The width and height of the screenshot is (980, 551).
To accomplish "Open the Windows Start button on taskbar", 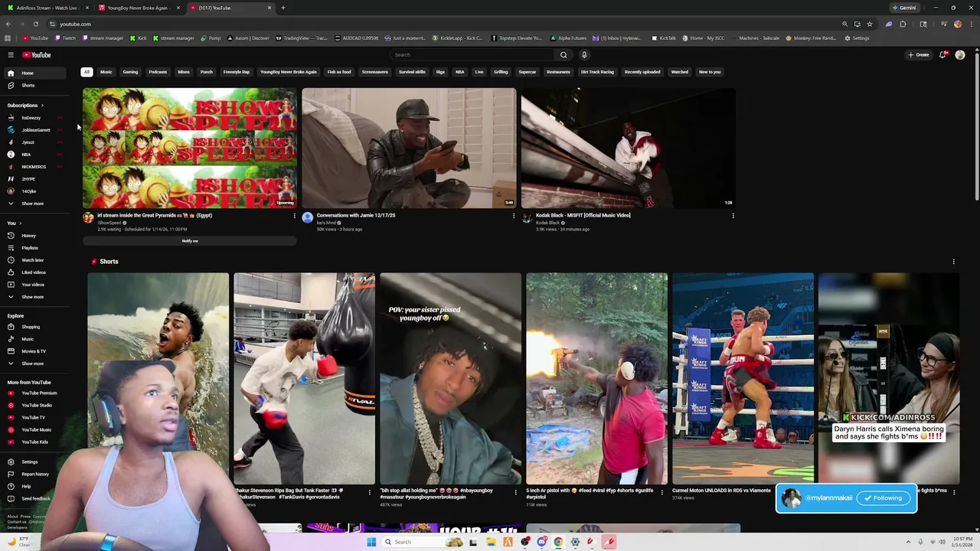I will (371, 542).
